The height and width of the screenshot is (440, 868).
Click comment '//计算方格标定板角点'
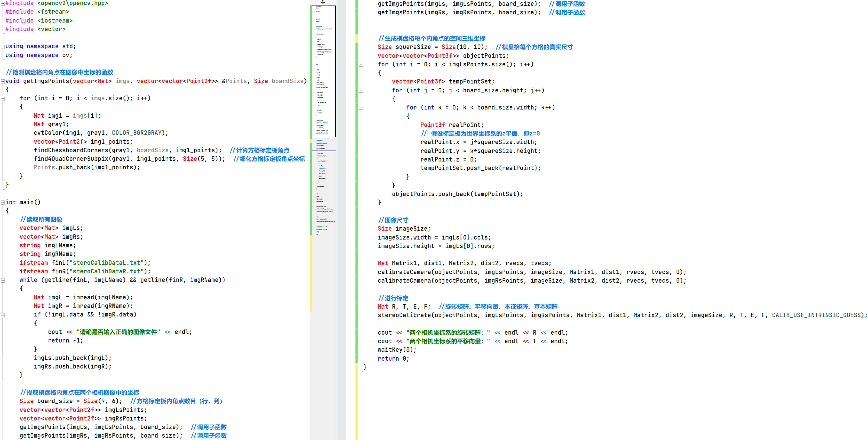coord(260,150)
